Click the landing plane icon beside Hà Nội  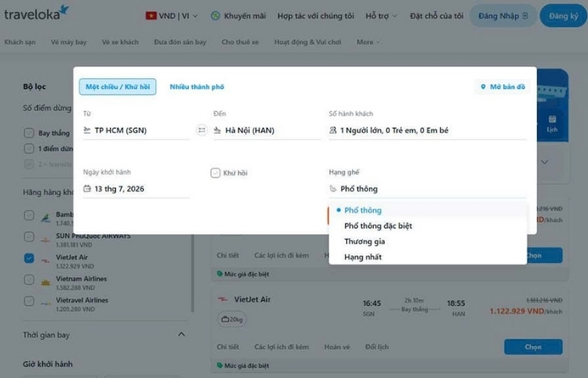coord(217,130)
